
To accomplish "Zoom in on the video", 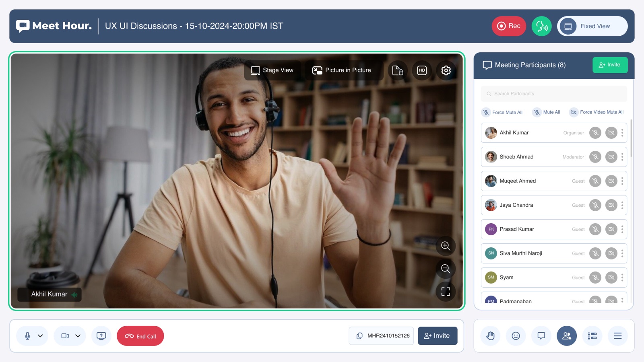I will coord(446,246).
